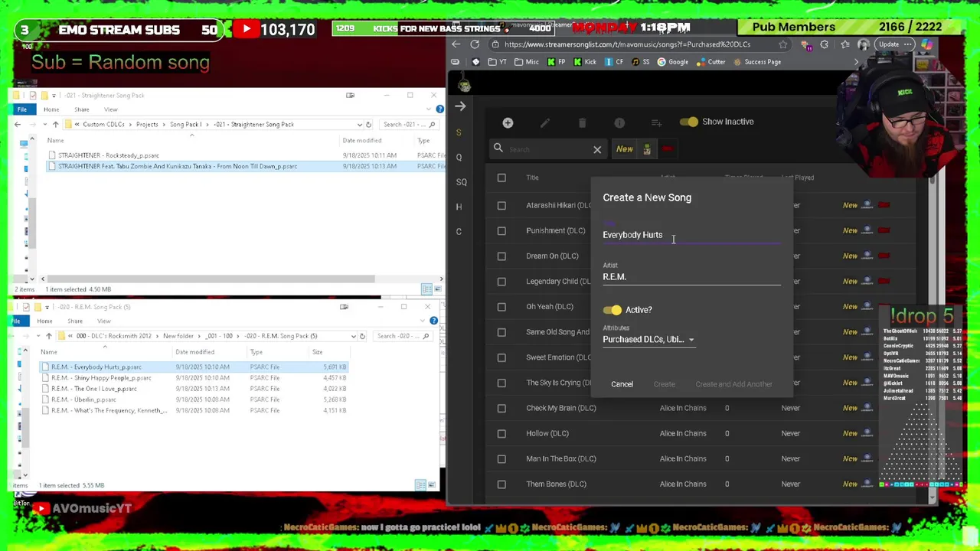
Task: Click the Create button in dialog
Action: tap(664, 384)
